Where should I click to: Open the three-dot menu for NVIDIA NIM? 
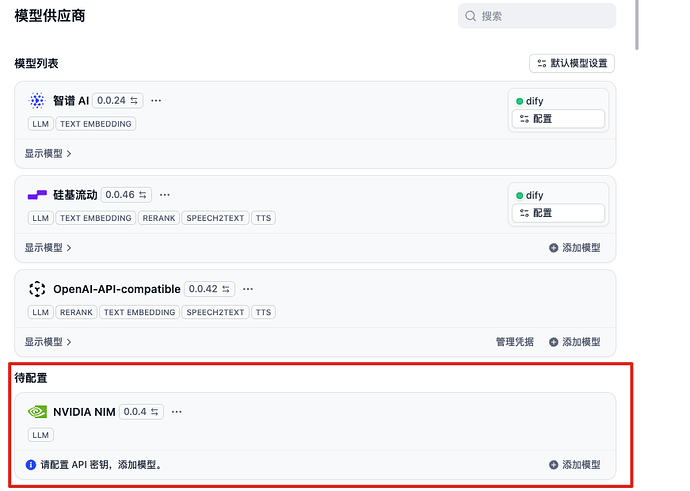(177, 412)
